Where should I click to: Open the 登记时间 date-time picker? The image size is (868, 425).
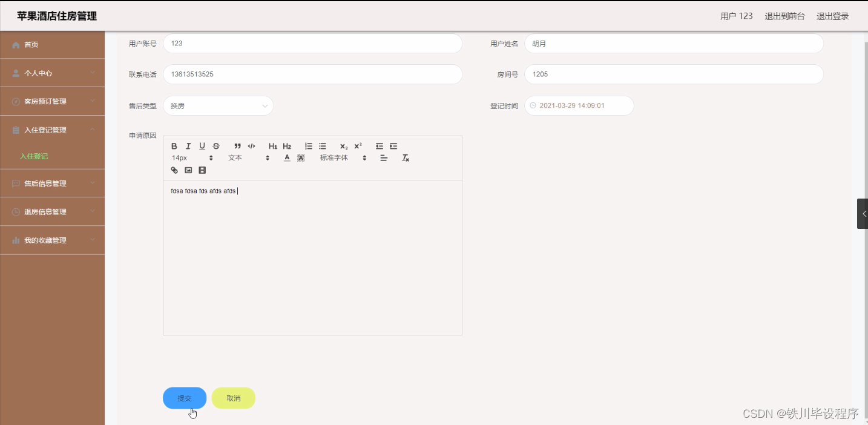tap(579, 105)
